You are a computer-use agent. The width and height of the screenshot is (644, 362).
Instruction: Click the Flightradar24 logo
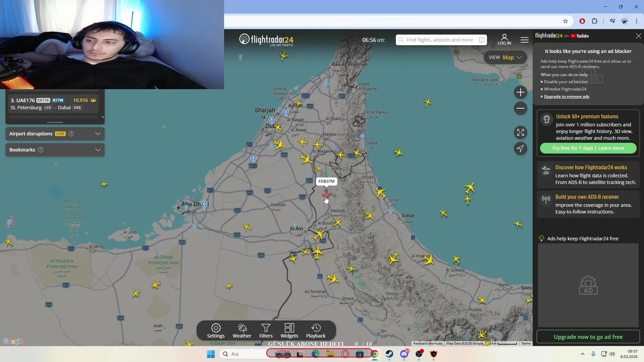click(266, 40)
